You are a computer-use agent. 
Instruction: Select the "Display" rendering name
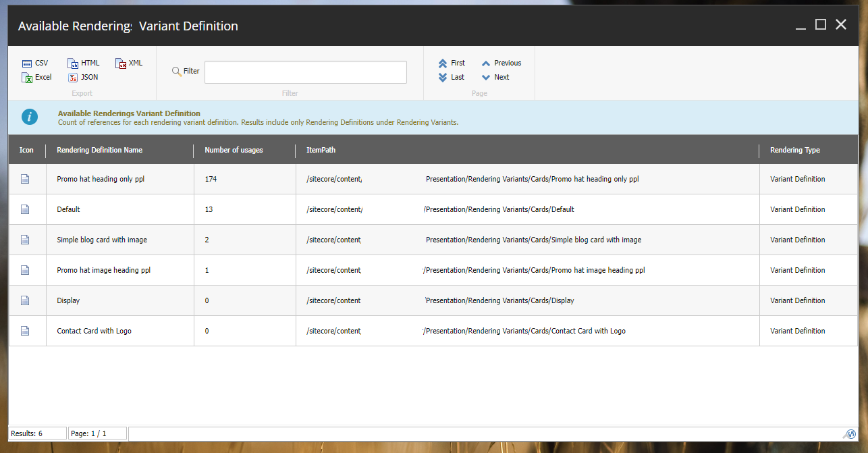coord(68,300)
